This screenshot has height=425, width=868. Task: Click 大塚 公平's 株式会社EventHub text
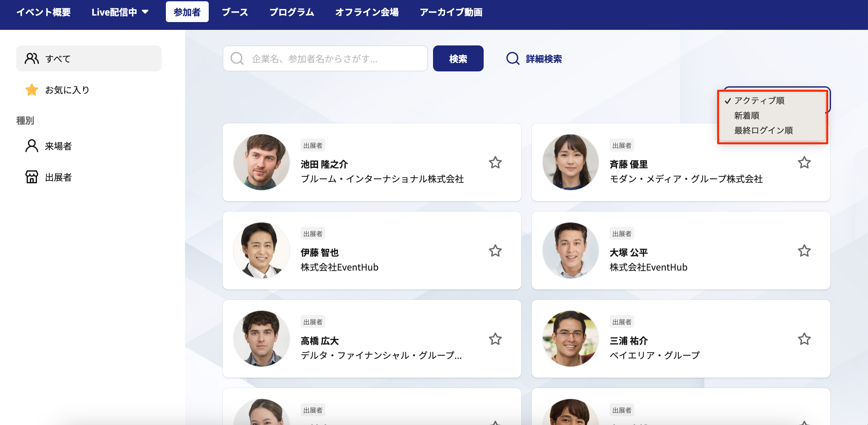pos(648,267)
